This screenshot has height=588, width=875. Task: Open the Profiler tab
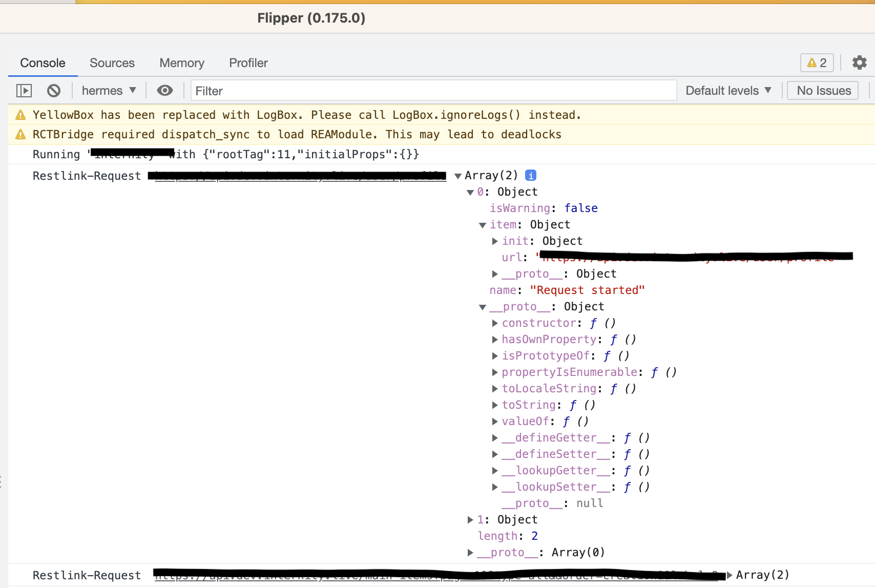point(248,62)
